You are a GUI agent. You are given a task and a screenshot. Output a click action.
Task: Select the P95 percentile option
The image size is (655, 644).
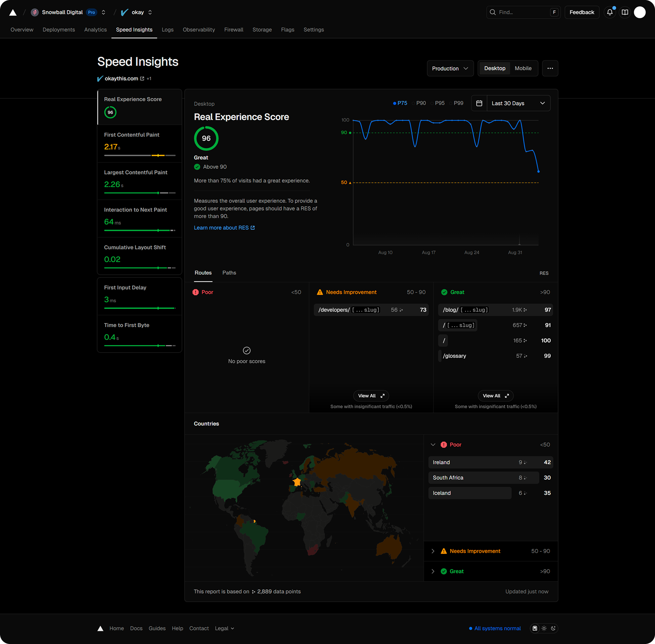click(437, 103)
